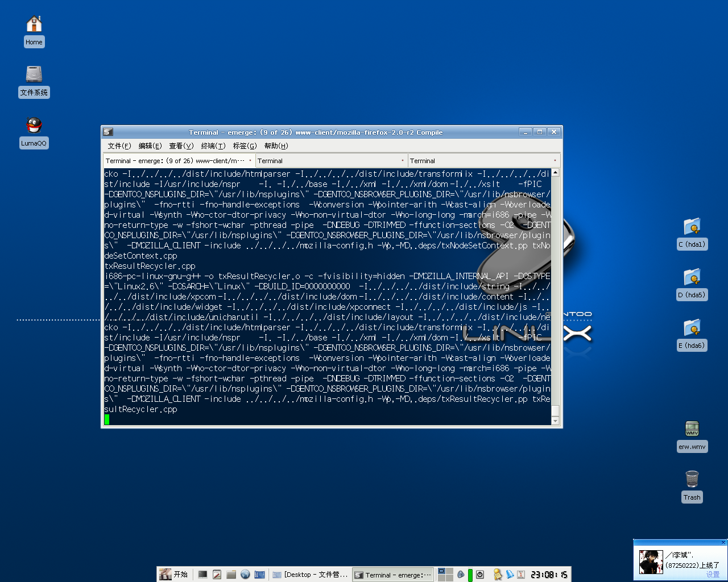Open the Home desktop icon
Image resolution: width=728 pixels, height=582 pixels.
pos(34,31)
